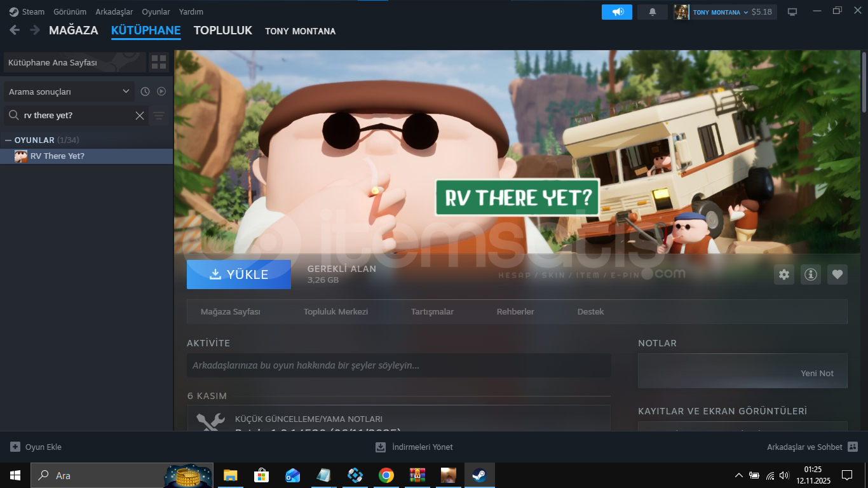Image resolution: width=868 pixels, height=488 pixels.
Task: Click the KÜÇÜK GÜNCELLEME/YAMA NOTLARI heading
Action: click(309, 419)
